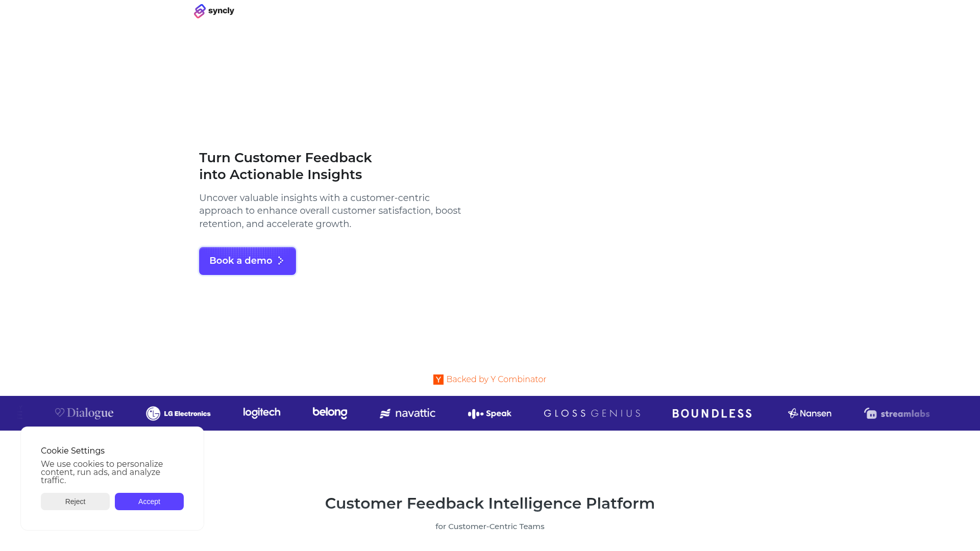Click the Streamlabs logo

[897, 413]
